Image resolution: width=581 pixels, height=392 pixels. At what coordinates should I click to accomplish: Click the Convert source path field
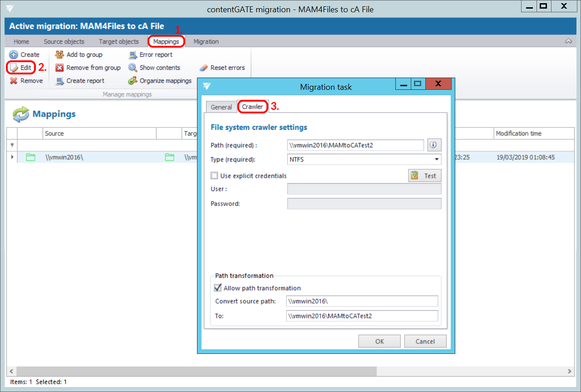(x=362, y=301)
